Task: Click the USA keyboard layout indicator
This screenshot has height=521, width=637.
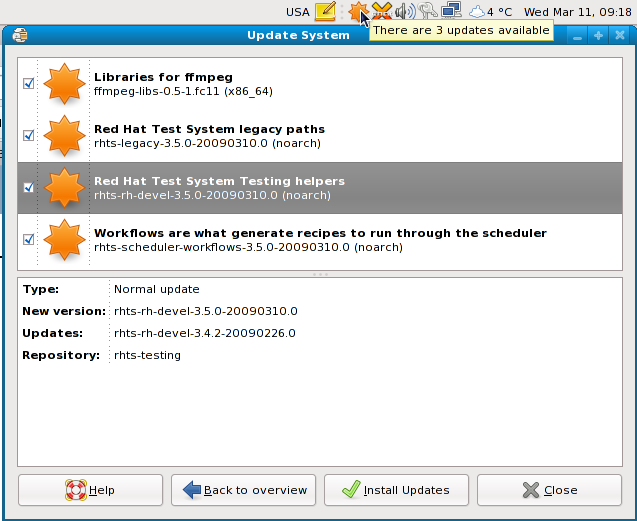Action: click(297, 12)
